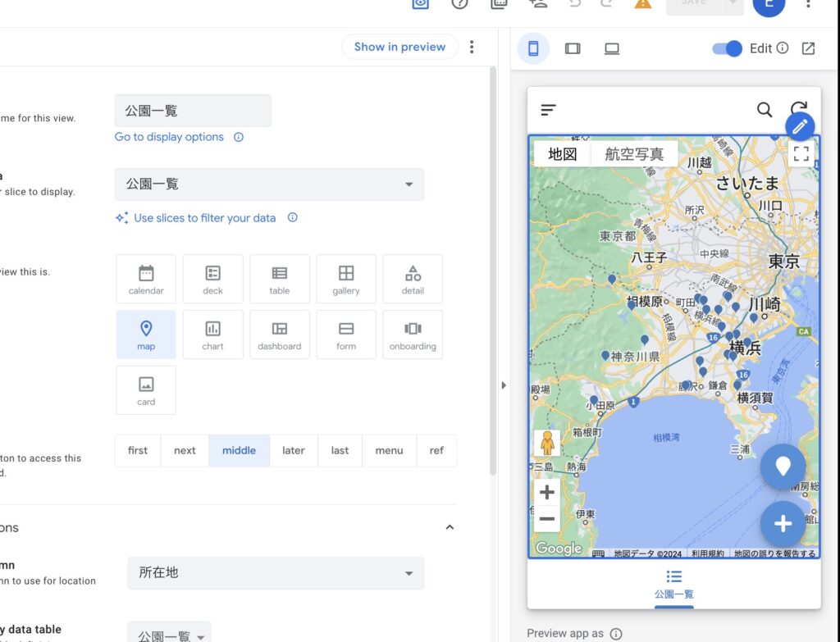This screenshot has height=642, width=840.
Task: Switch map to 航空写真 satellite tab
Action: pos(634,154)
